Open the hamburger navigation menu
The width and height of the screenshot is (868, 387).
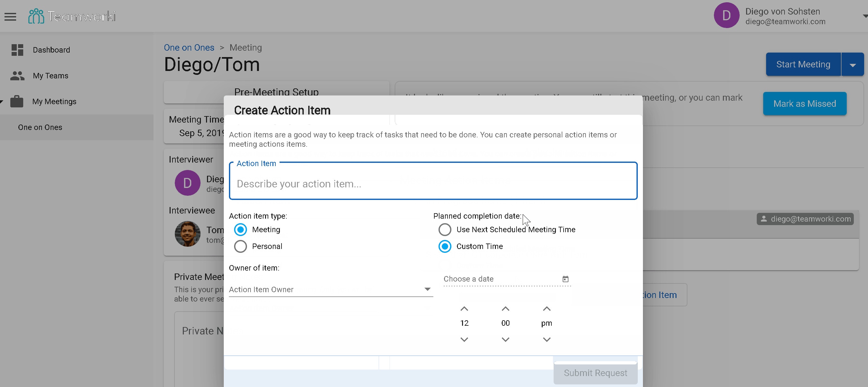10,16
